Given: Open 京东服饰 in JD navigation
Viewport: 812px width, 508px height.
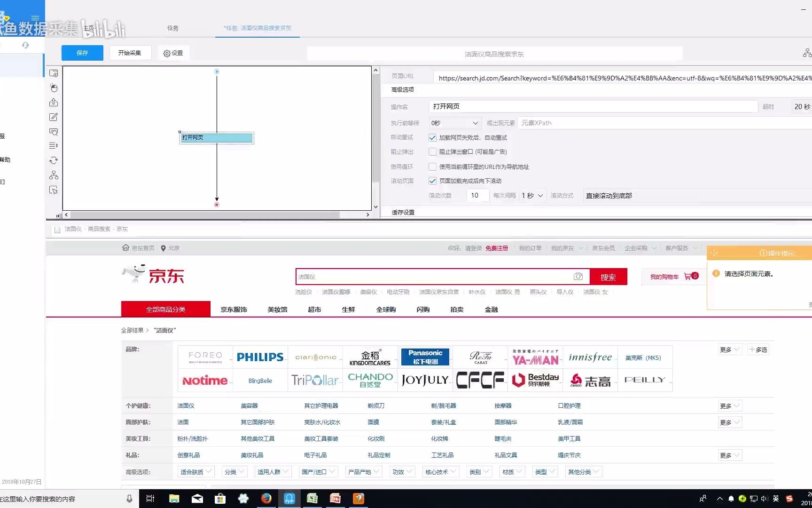Looking at the screenshot, I should tap(234, 310).
